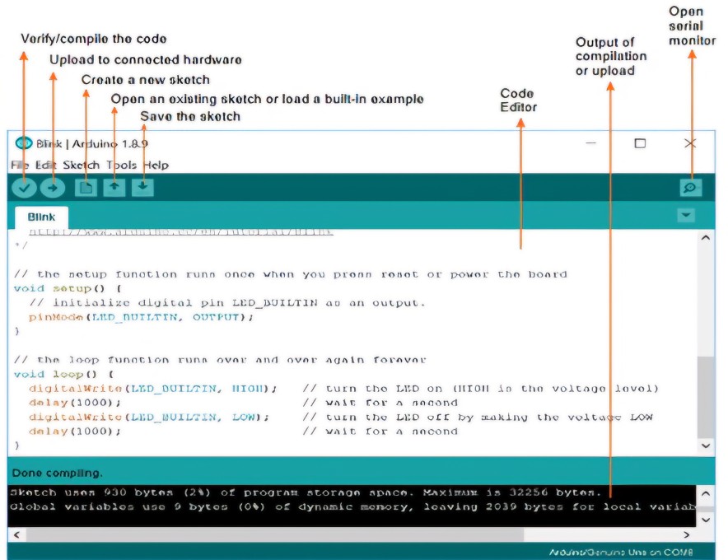Click the editor scrollbar up arrow
Viewport: 728px width, 560px height.
(x=706, y=238)
